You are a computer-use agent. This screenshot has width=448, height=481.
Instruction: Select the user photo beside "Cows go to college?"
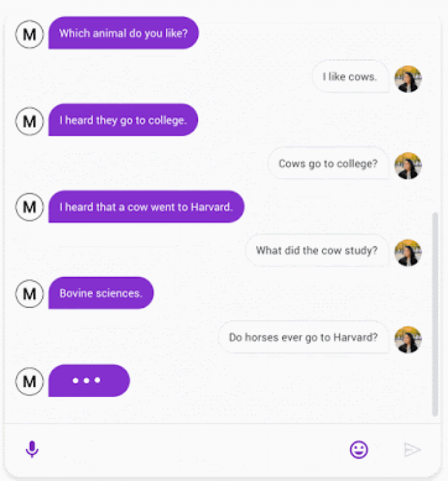pos(408,165)
